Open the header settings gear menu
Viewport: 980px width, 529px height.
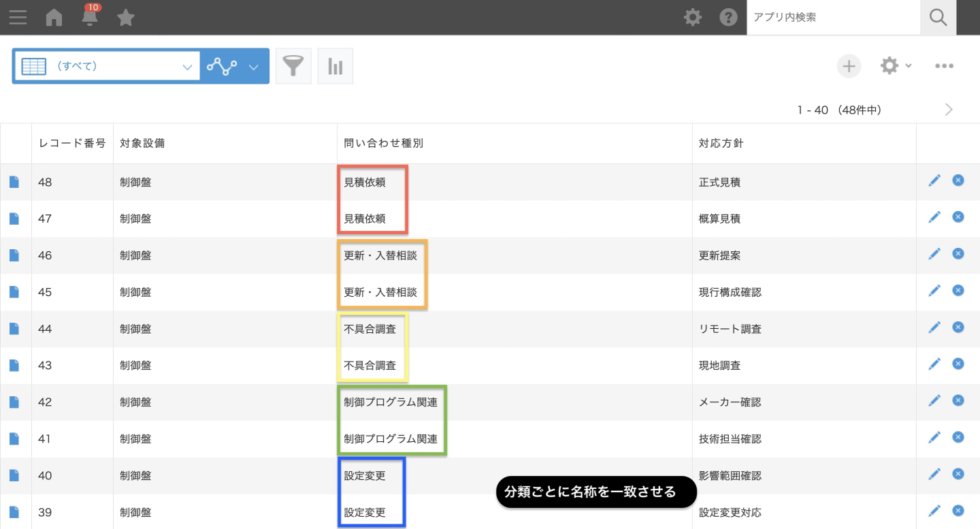click(693, 17)
